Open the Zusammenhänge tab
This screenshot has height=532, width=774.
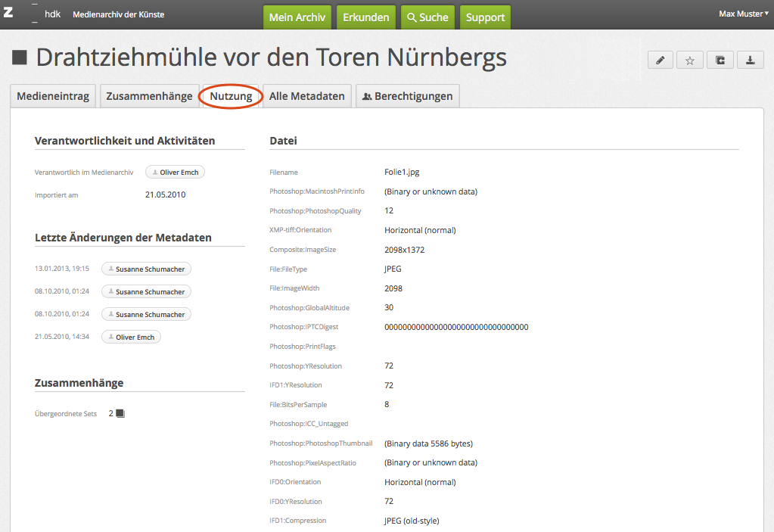[x=149, y=96]
